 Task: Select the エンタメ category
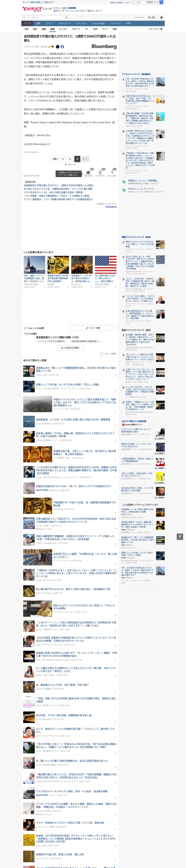pos(63,29)
